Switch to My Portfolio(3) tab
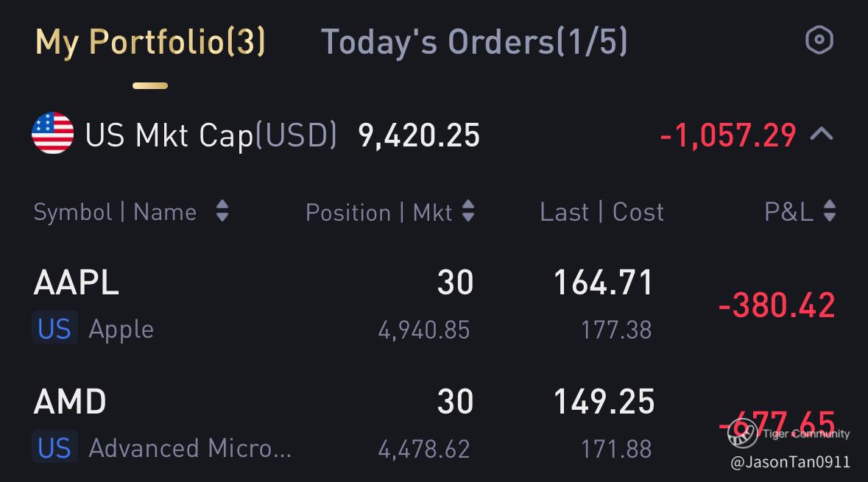868x482 pixels. coord(150,43)
